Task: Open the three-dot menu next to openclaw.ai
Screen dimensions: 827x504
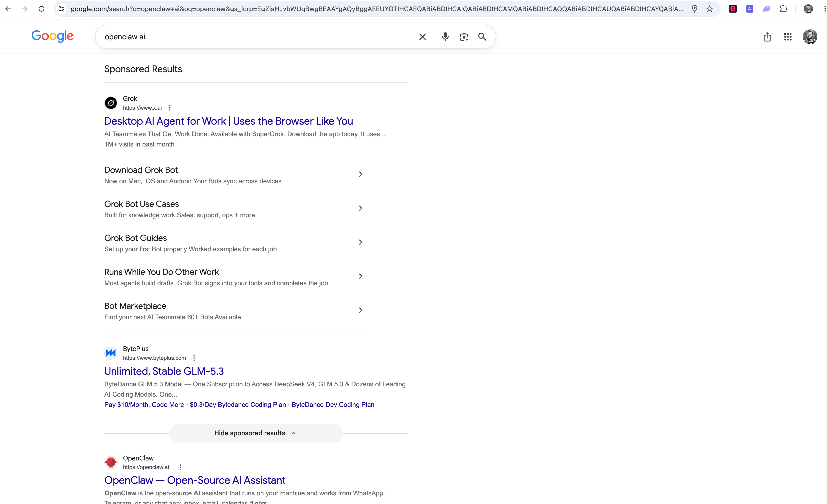Action: (x=181, y=467)
